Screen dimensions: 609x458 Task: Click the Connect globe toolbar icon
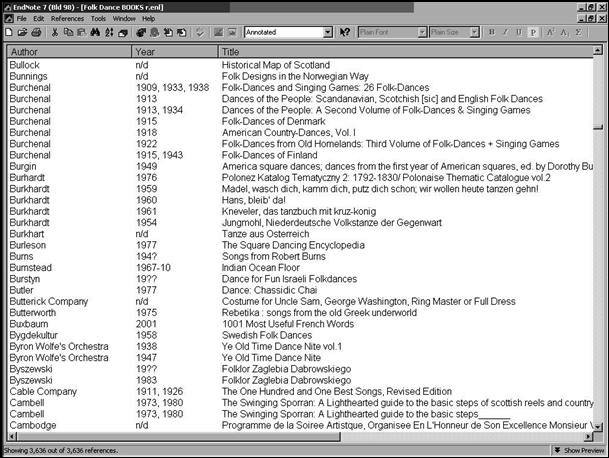(x=141, y=32)
